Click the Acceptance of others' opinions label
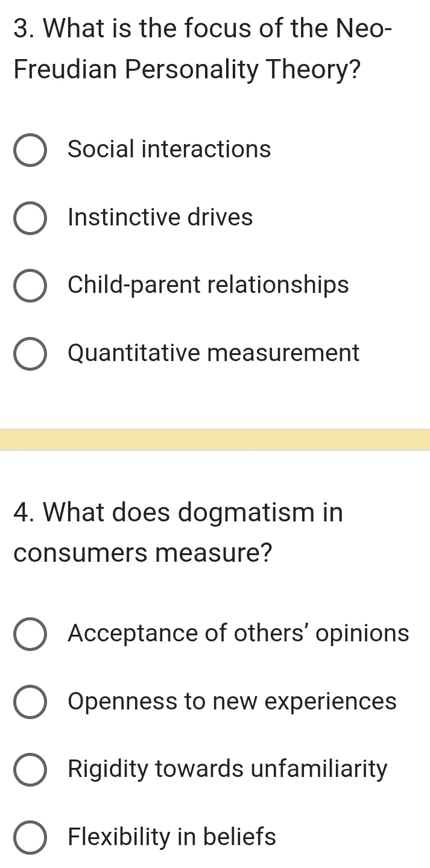 [x=239, y=634]
